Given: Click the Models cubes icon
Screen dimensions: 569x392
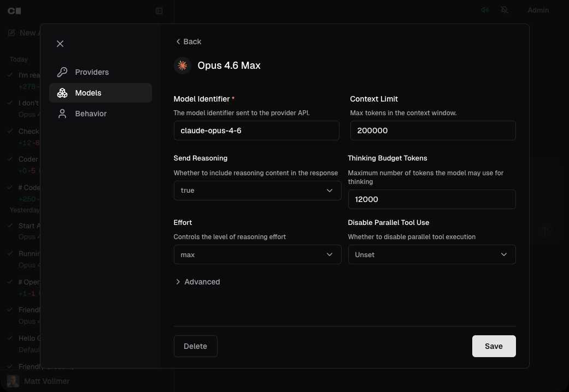Looking at the screenshot, I should coord(62,93).
